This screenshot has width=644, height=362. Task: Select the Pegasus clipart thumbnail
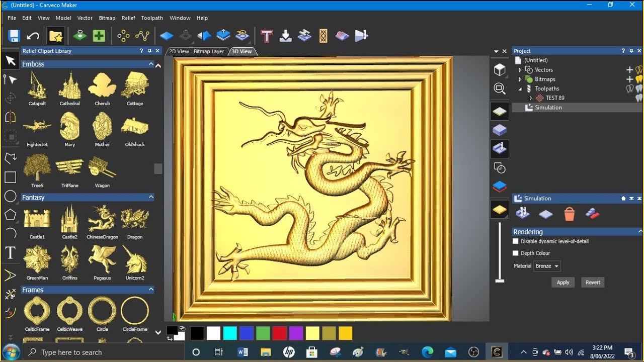click(102, 262)
